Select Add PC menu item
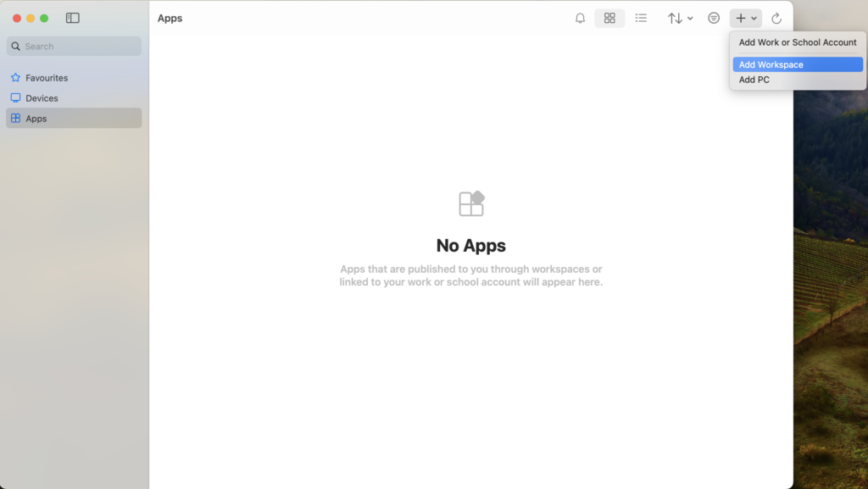This screenshot has width=868, height=489. coord(797,80)
